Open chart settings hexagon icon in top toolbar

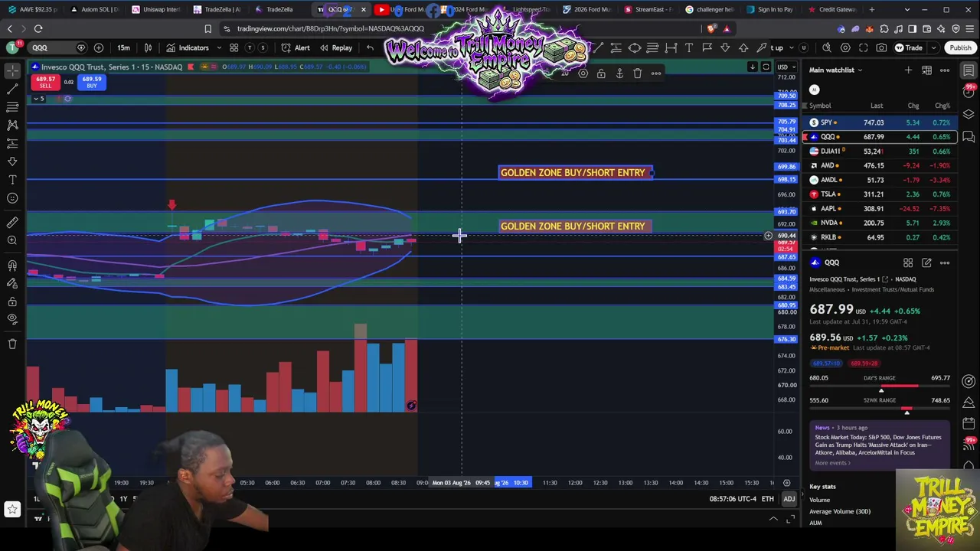click(x=845, y=47)
